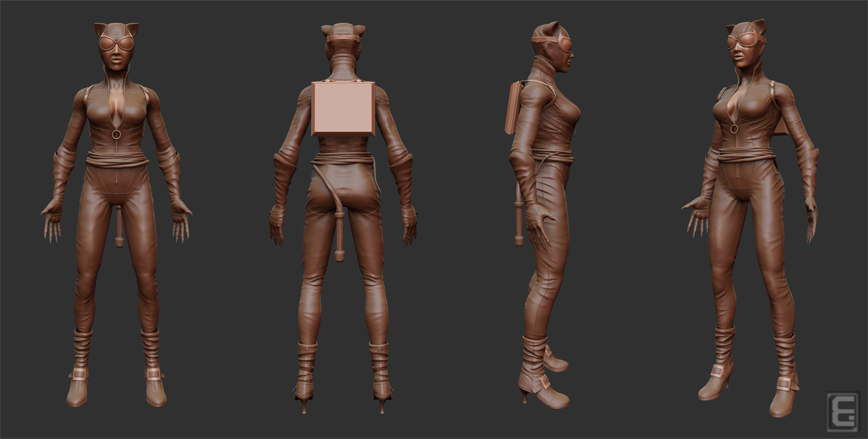Select the front view of the character model
868x439 pixels.
click(117, 215)
